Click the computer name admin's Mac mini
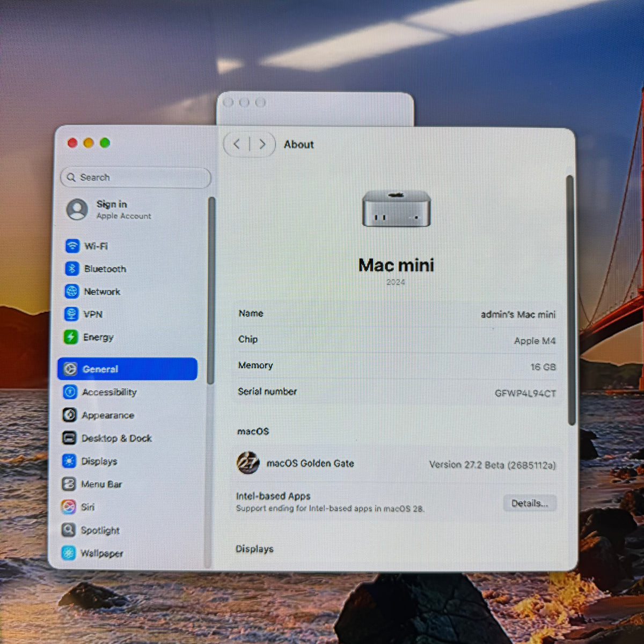 pos(518,314)
